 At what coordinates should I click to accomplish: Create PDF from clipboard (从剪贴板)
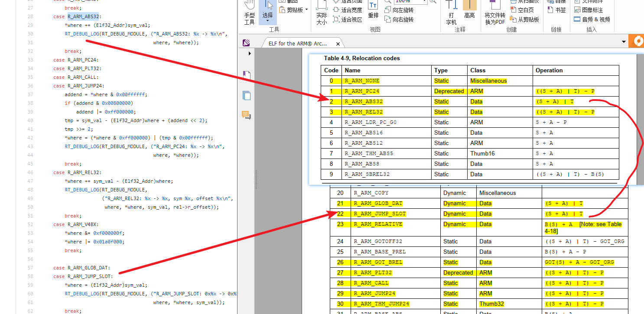click(524, 19)
